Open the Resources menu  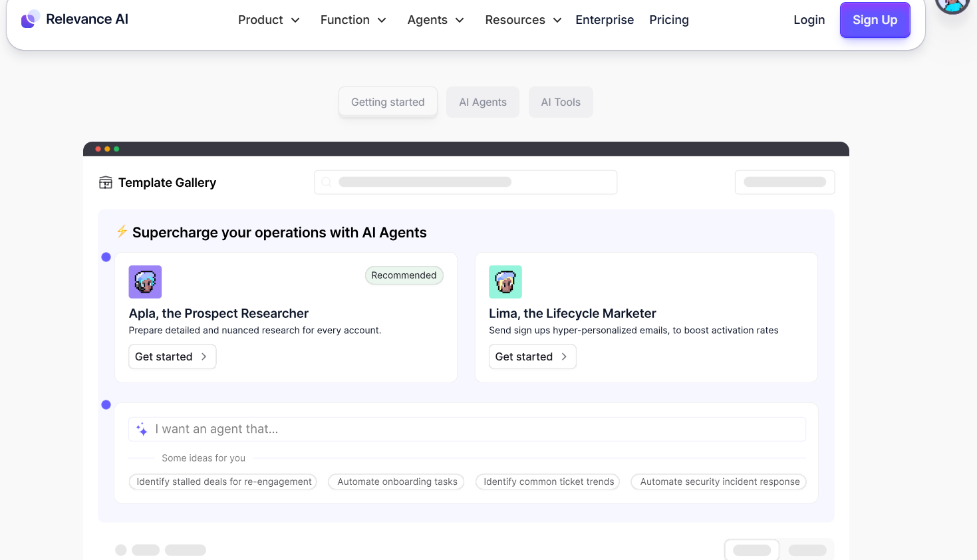coord(523,20)
